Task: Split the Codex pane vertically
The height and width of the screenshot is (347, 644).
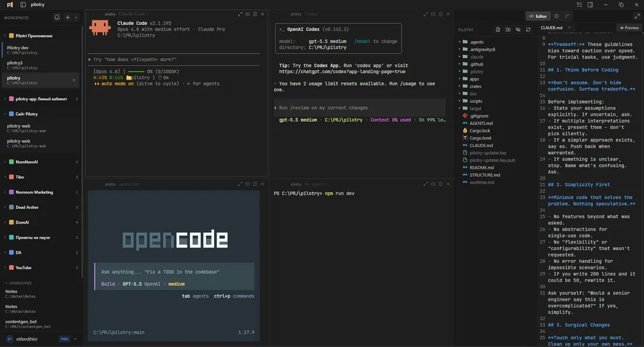Action: click(x=433, y=14)
